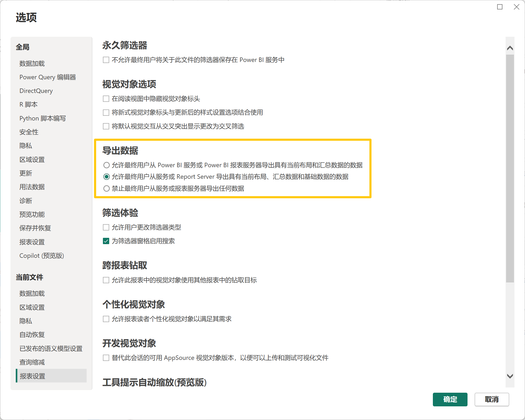
Task: Close the 选项 dialog with the X
Action: coord(516,7)
